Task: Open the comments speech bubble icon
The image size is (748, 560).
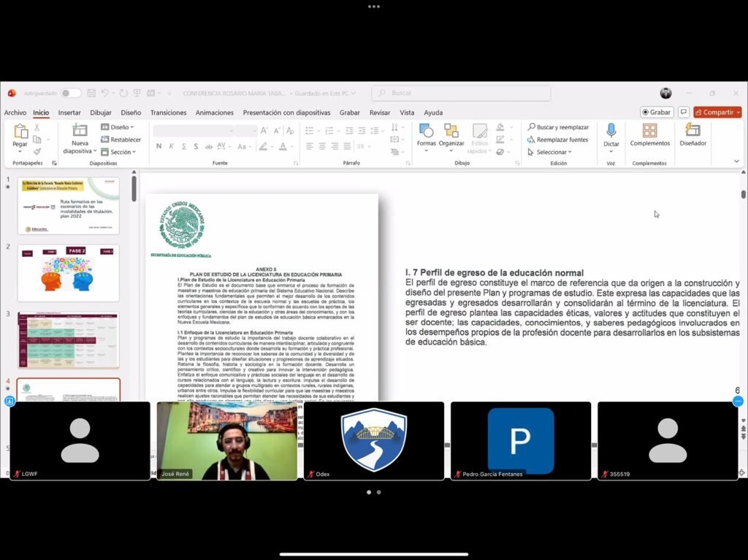Action: (684, 112)
